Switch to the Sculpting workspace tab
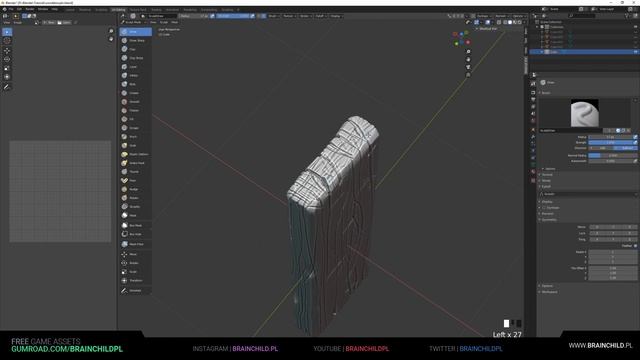The width and height of the screenshot is (640, 360). pos(101,9)
